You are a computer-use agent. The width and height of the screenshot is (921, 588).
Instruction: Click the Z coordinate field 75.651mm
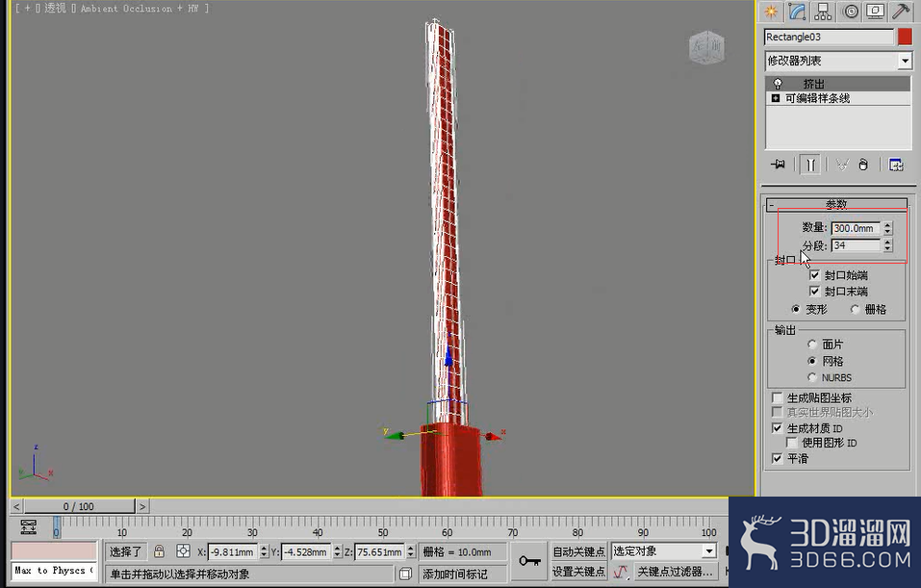pos(379,551)
